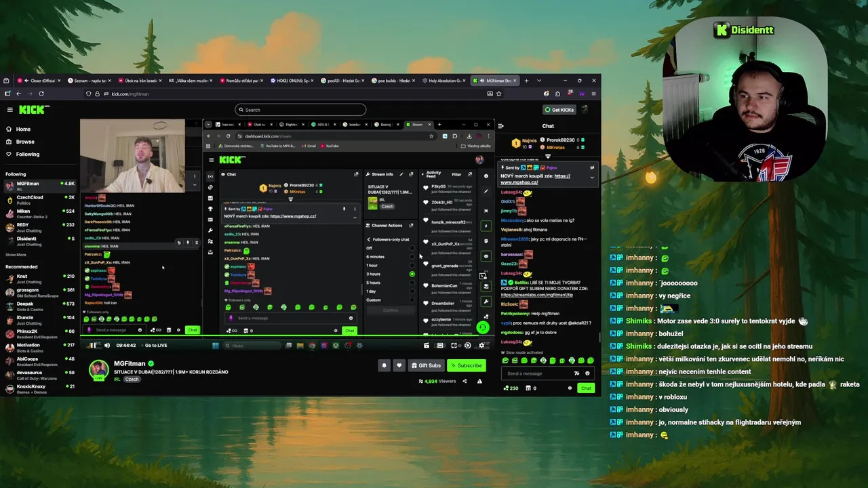Open channel points balance showing 230
This screenshot has width=868, height=488.
[510, 388]
